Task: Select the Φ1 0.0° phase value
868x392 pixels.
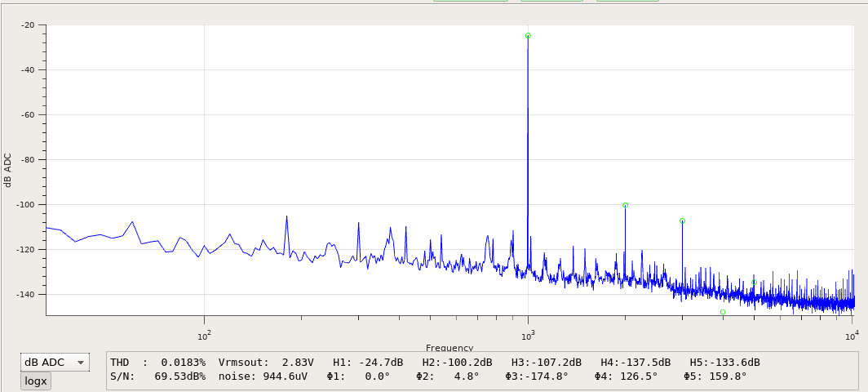Action: pyautogui.click(x=358, y=376)
